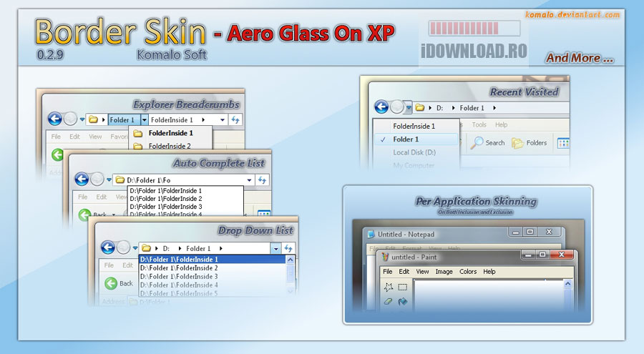The height and width of the screenshot is (354, 644).
Task: Click the Forward arrow in Recent Visited window
Action: [396, 107]
